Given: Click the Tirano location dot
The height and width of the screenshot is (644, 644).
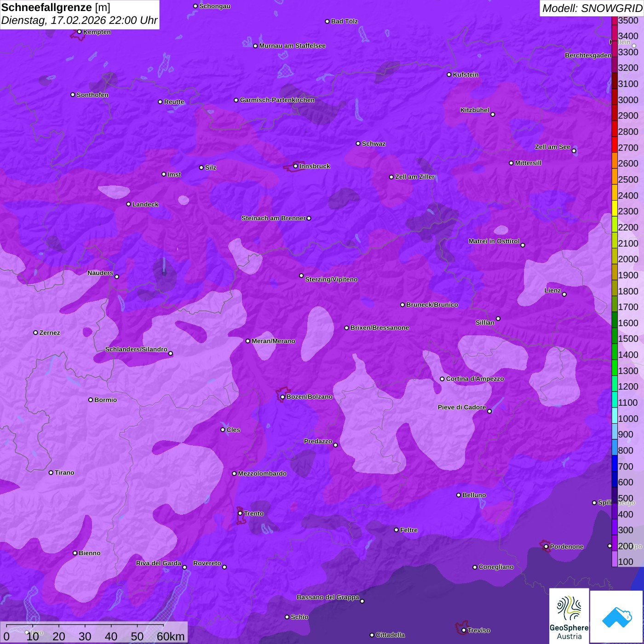Looking at the screenshot, I should (x=51, y=472).
